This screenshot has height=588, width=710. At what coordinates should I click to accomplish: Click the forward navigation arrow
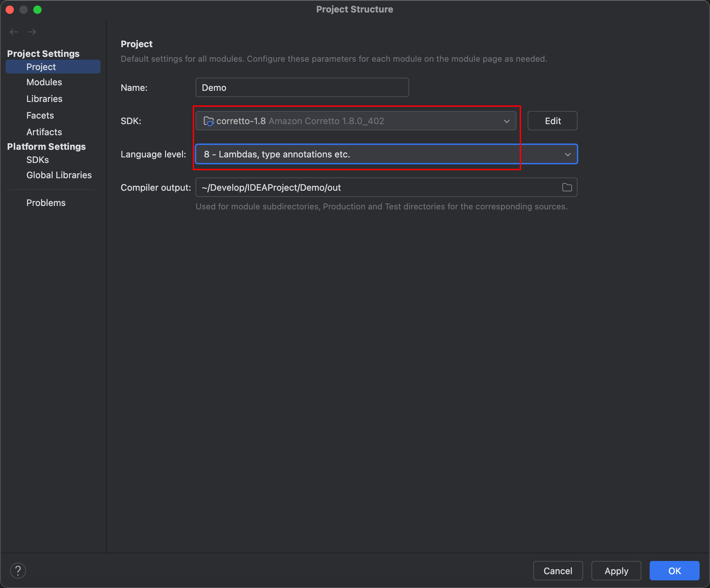(x=32, y=32)
